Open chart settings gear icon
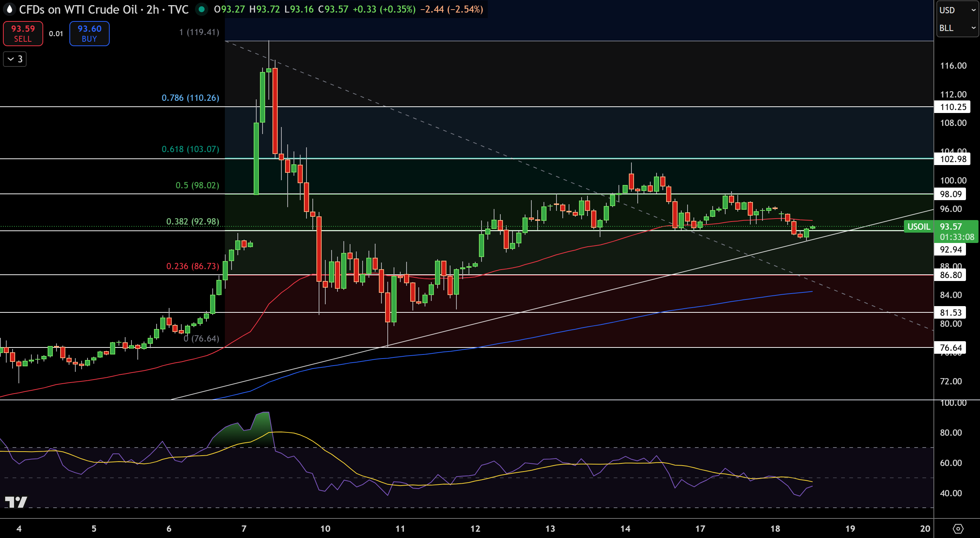980x538 pixels. point(957,528)
